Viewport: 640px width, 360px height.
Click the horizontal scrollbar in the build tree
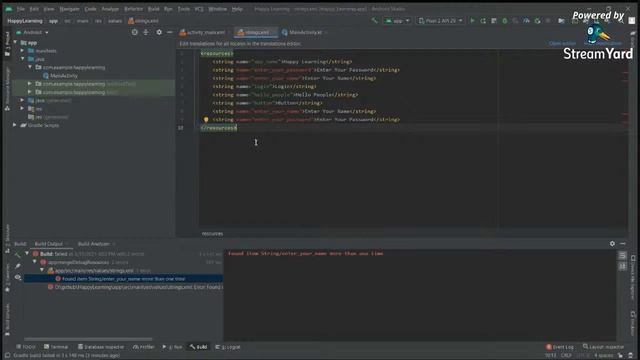click(x=88, y=339)
